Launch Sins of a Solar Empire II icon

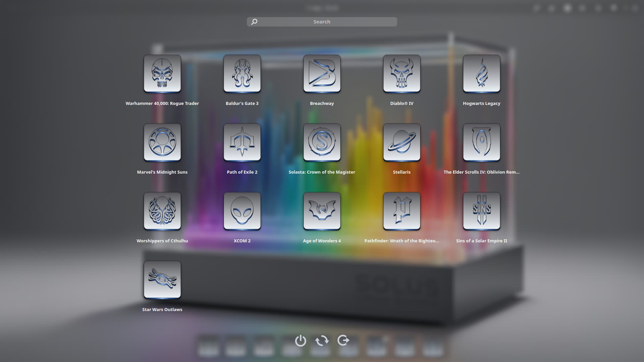(482, 211)
